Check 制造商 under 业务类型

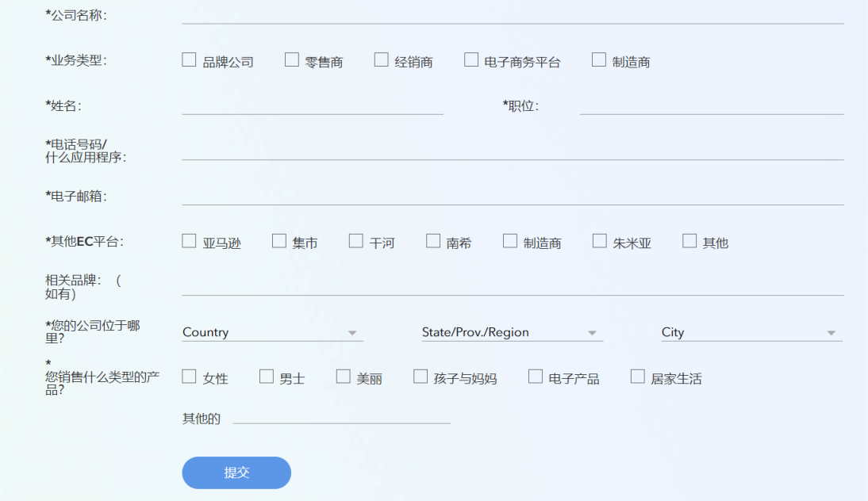click(x=599, y=60)
